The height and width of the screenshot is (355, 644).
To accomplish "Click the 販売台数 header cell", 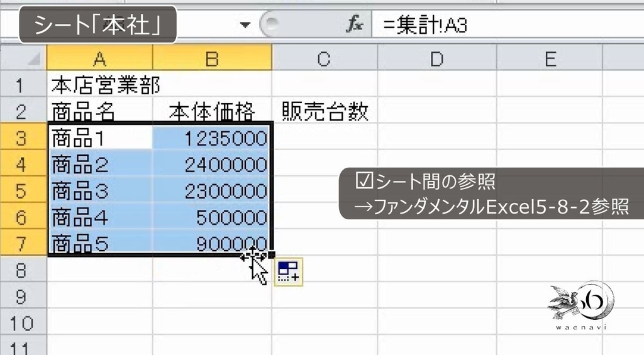I will click(x=325, y=111).
